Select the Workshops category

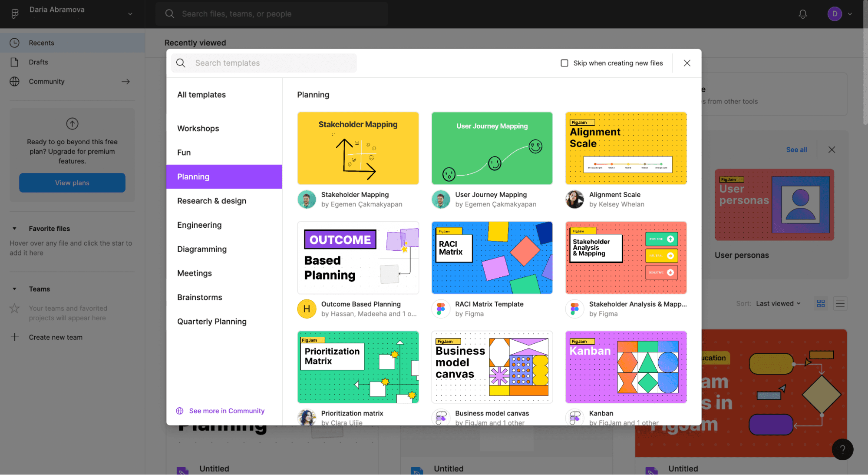(224, 129)
